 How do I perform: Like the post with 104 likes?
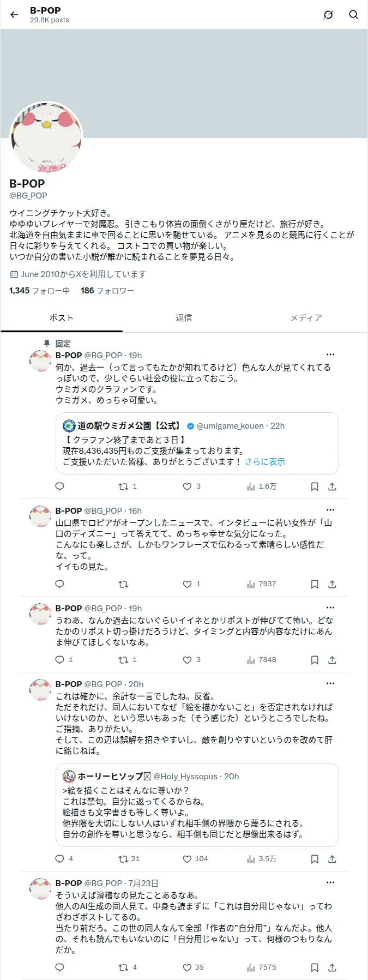pyautogui.click(x=195, y=859)
